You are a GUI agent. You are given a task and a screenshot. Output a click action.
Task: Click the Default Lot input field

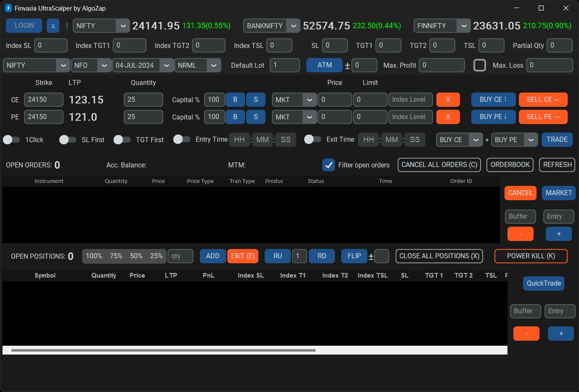pos(285,65)
